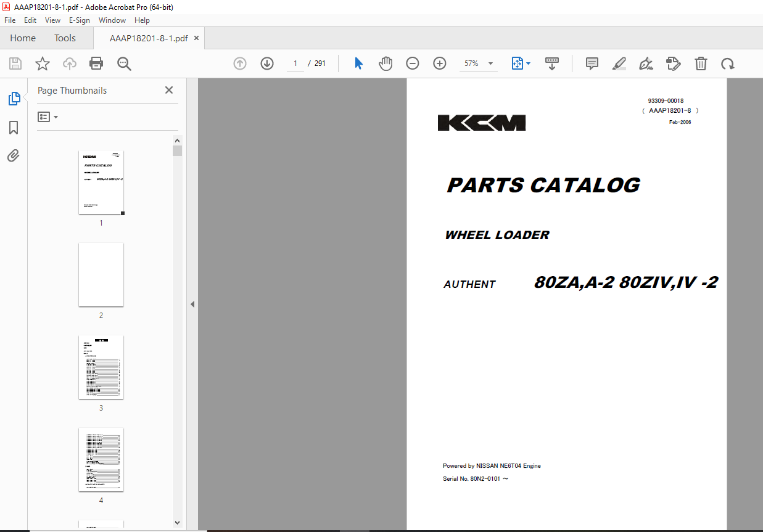The image size is (763, 532).
Task: Click the 80ZA,A-2 80ZIV,IV -2 model text
Action: [626, 282]
